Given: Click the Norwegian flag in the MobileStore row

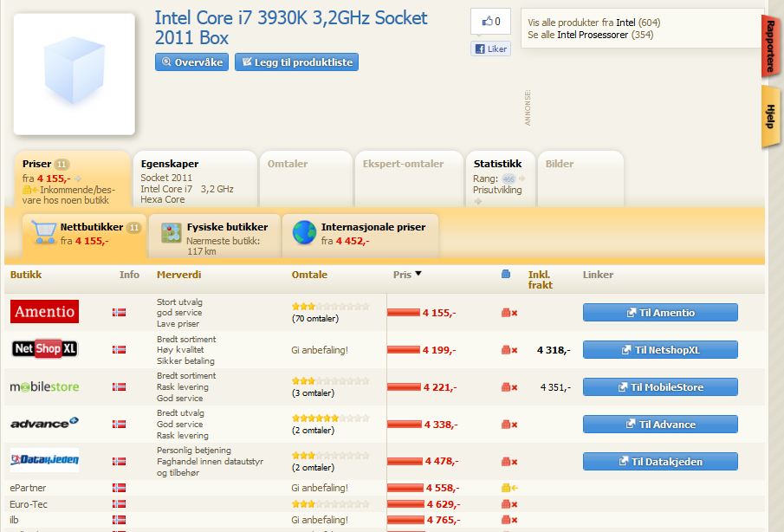Looking at the screenshot, I should pos(119,387).
